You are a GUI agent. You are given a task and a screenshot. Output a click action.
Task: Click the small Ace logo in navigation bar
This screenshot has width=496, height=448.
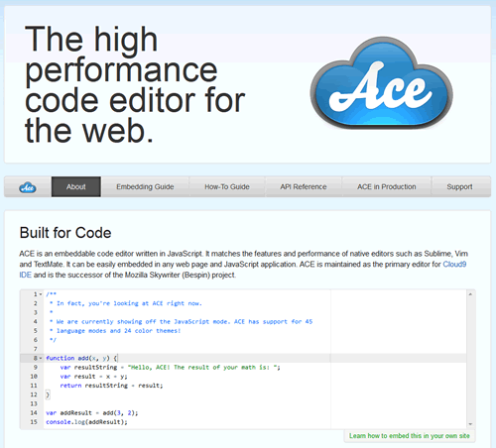[28, 187]
